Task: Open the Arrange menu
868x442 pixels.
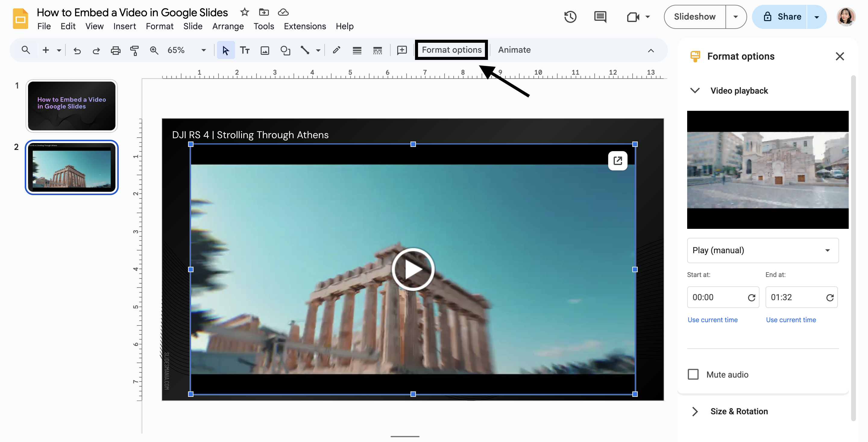Action: 228,26
